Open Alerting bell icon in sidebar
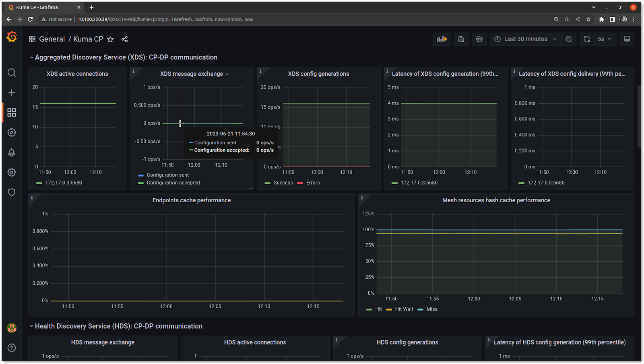 [x=12, y=152]
